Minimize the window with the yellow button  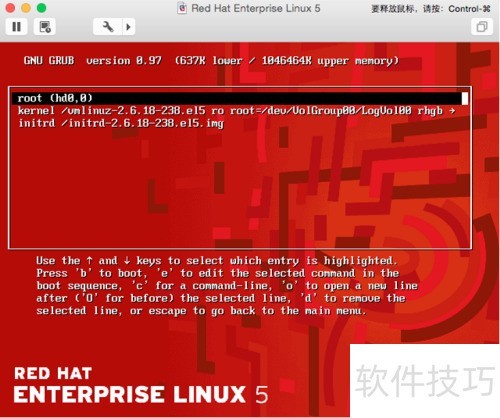26,8
